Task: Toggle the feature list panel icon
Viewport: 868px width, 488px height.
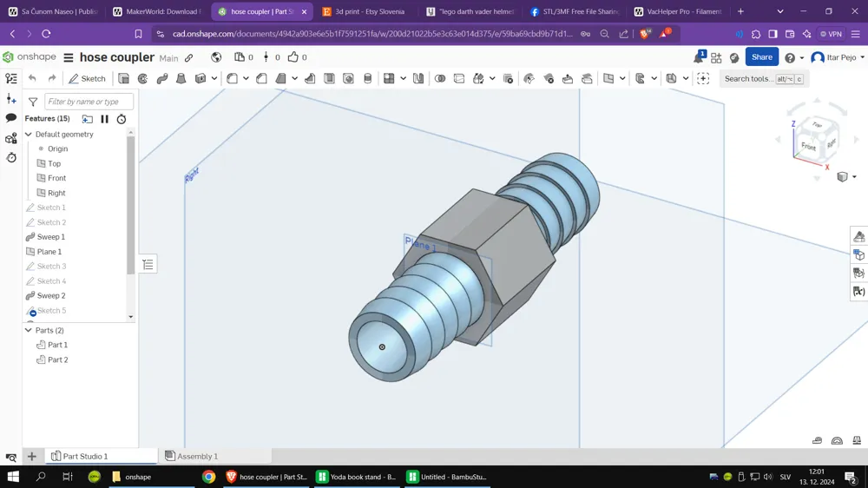Action: [11, 79]
